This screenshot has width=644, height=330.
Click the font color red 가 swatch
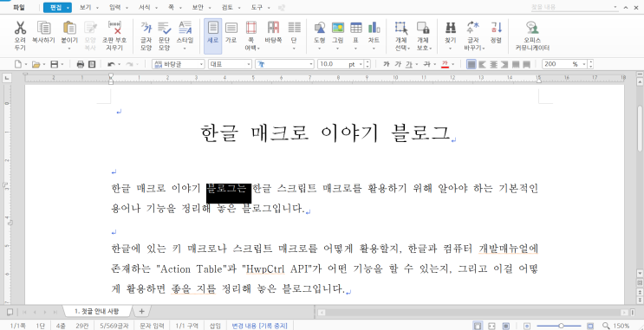[x=445, y=64]
